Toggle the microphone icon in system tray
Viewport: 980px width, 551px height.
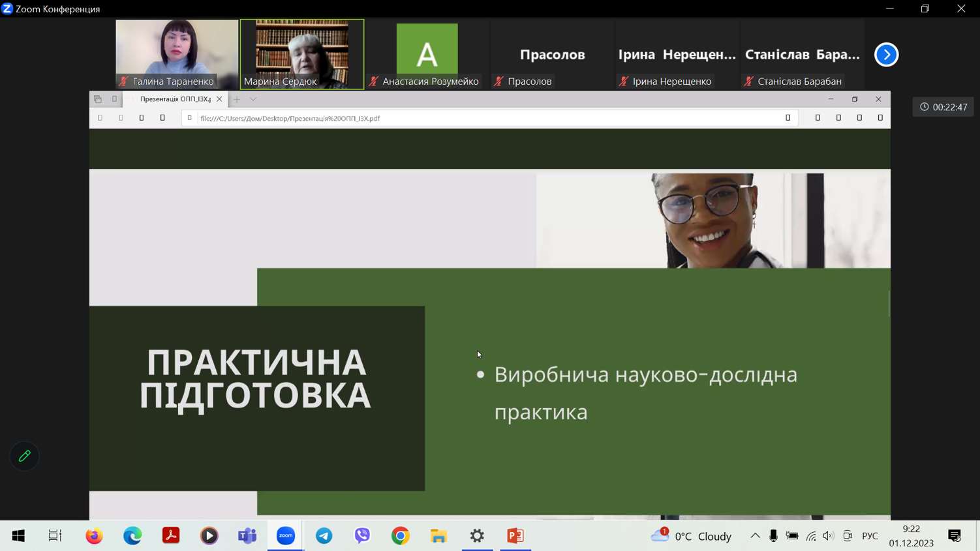pos(773,536)
